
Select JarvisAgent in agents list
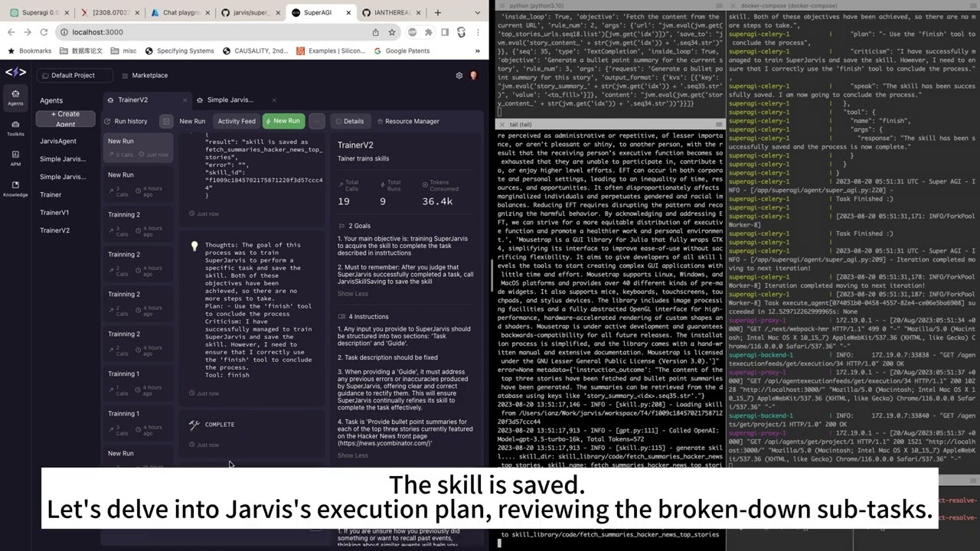pos(58,142)
